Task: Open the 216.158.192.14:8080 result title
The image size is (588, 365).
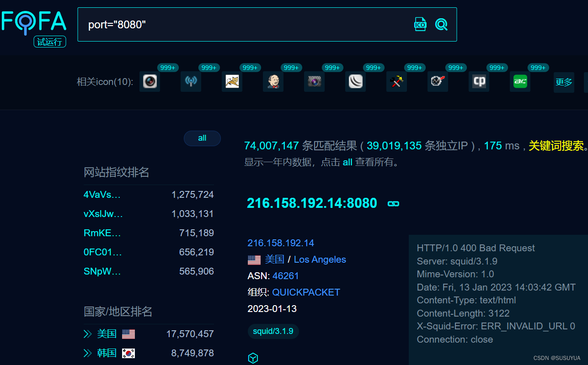Action: pyautogui.click(x=312, y=203)
